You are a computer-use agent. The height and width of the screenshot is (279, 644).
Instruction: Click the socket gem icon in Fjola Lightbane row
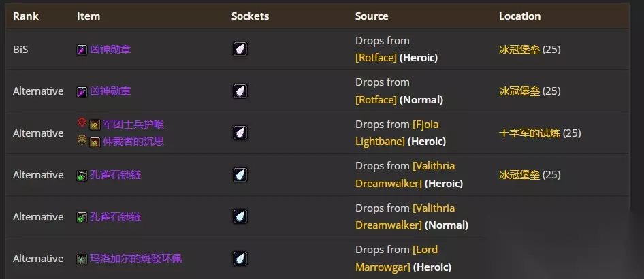tap(240, 133)
